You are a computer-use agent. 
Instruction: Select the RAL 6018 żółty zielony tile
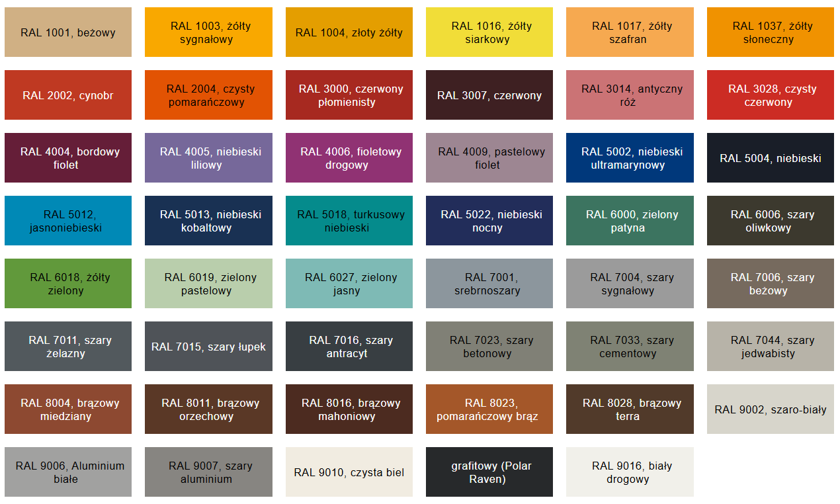(x=68, y=284)
